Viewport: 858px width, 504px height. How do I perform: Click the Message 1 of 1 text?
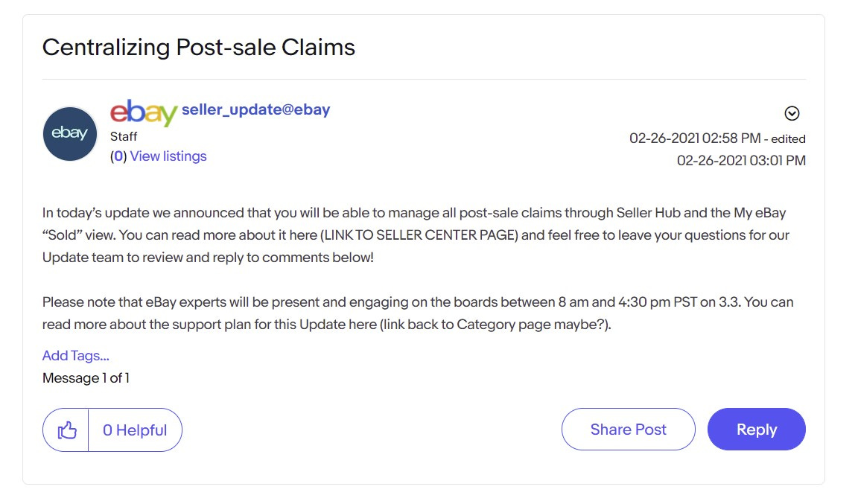(86, 378)
